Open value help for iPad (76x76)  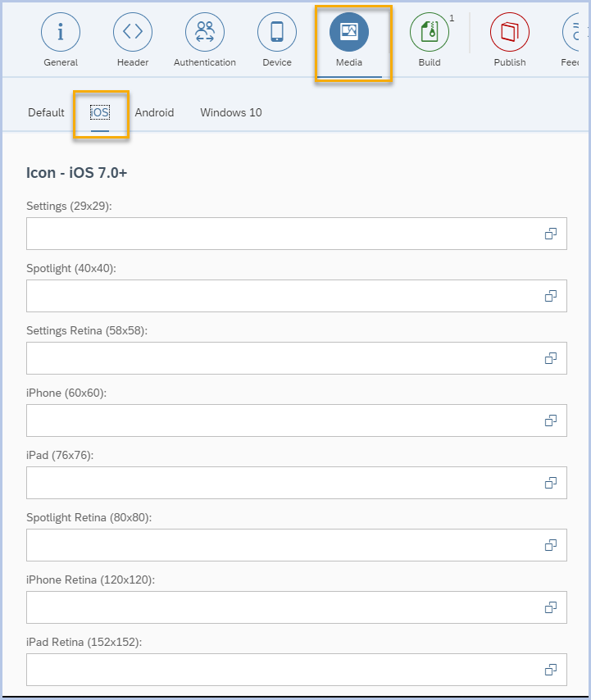coord(551,483)
